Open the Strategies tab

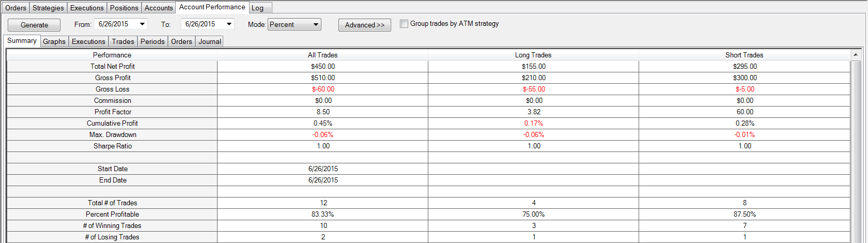point(48,8)
